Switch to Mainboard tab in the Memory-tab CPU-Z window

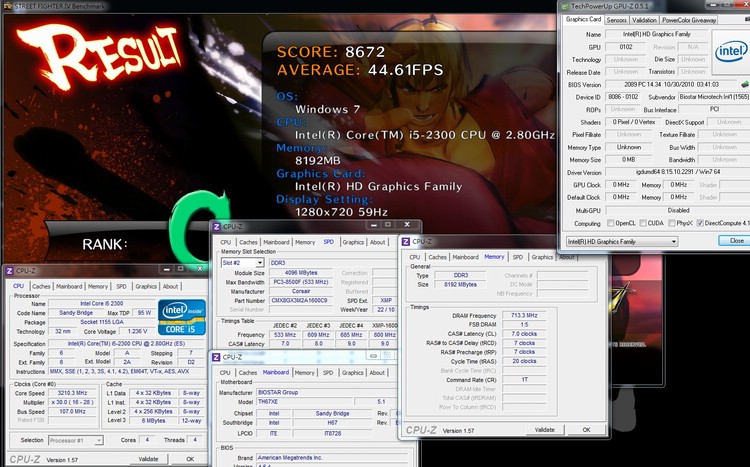point(465,257)
